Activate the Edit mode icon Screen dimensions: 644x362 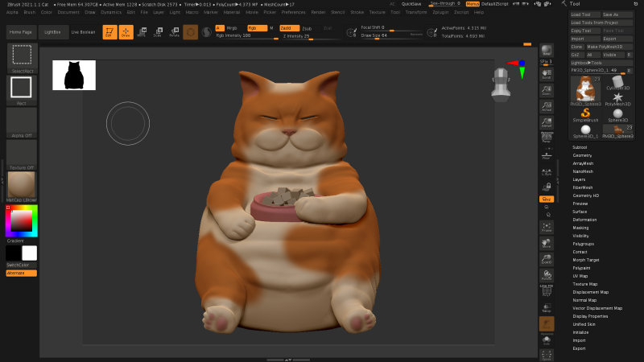109,31
